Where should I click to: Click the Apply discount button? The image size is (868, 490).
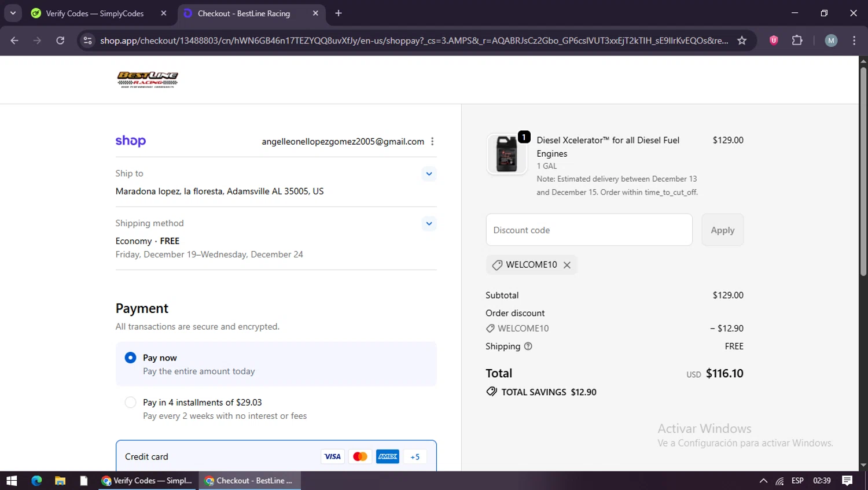723,230
